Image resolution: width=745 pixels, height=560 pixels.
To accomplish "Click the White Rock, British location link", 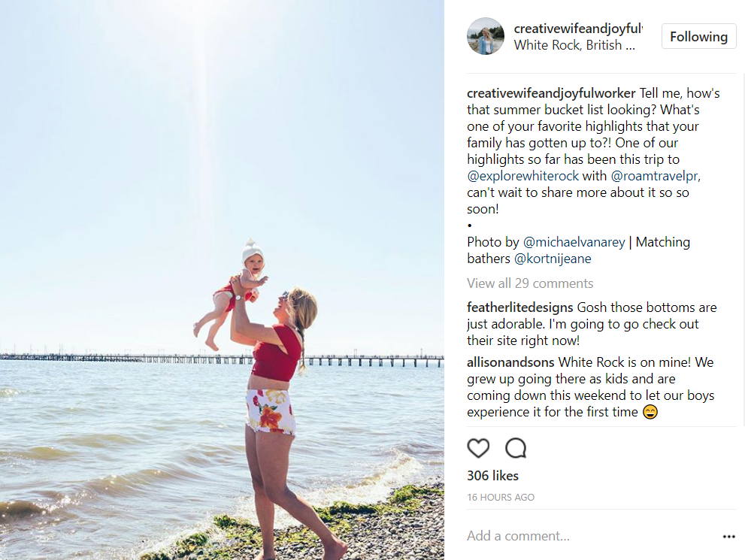I will [x=574, y=45].
